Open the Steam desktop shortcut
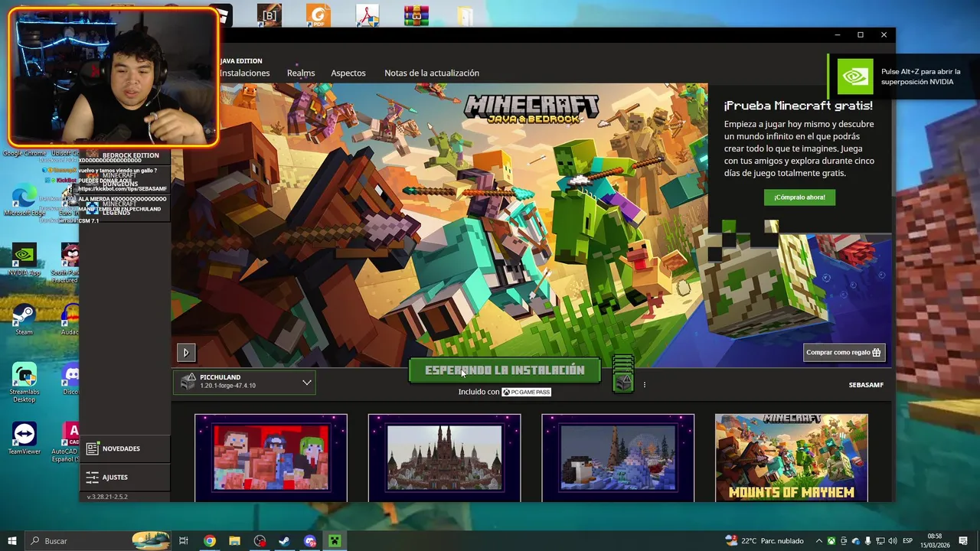Image resolution: width=980 pixels, height=551 pixels. pyautogui.click(x=24, y=320)
